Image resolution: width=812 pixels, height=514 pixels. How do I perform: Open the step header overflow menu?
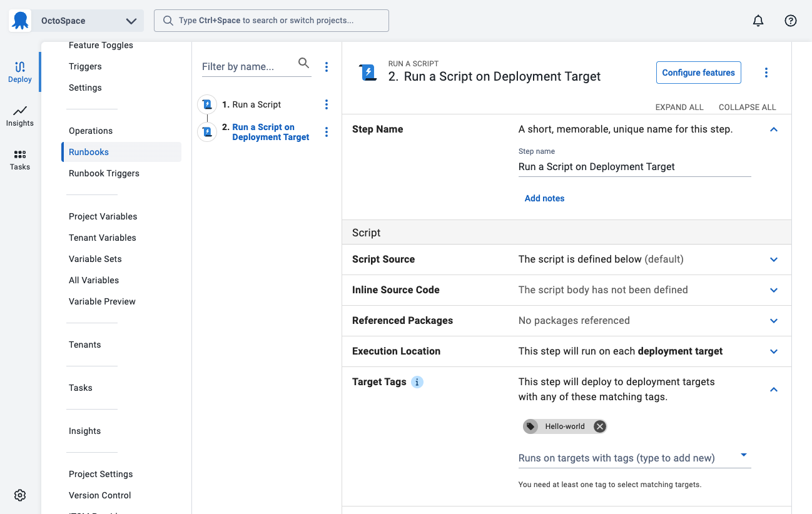(x=766, y=73)
